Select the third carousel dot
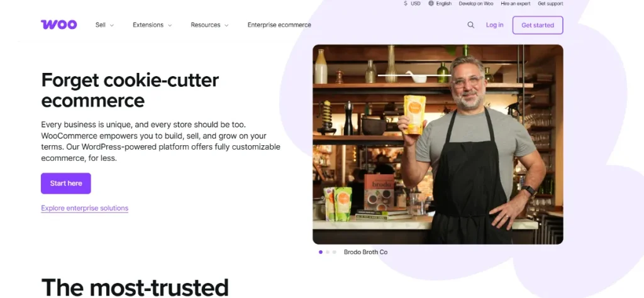This screenshot has height=298, width=644. point(335,252)
